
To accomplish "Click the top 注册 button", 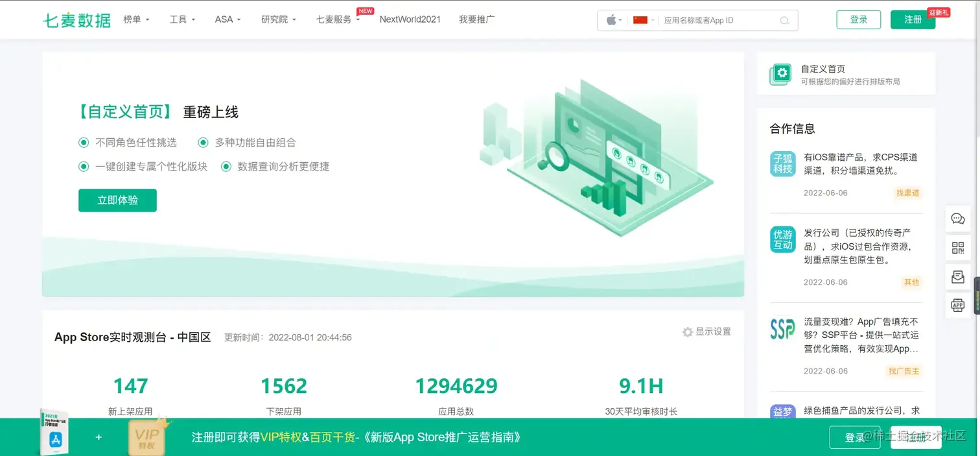I will [913, 19].
